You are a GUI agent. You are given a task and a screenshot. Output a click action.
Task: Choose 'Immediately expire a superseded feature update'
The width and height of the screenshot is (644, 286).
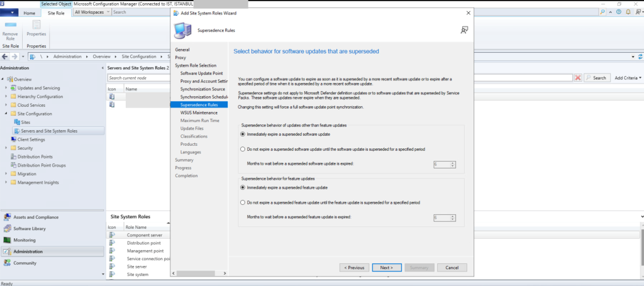click(x=243, y=188)
